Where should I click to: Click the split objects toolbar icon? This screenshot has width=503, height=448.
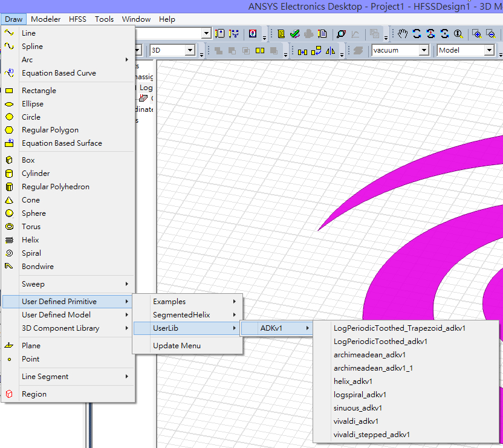pyautogui.click(x=260, y=51)
